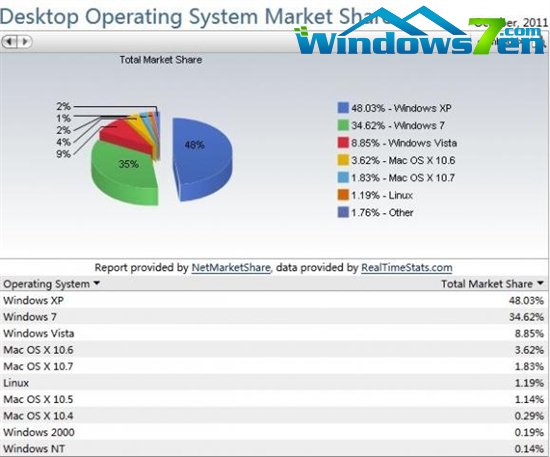Image resolution: width=550 pixels, height=457 pixels.
Task: Click the 1.83% table value
Action: click(x=529, y=366)
